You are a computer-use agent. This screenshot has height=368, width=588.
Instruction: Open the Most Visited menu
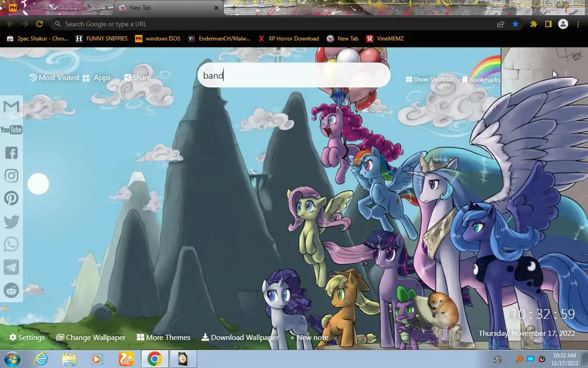[54, 78]
